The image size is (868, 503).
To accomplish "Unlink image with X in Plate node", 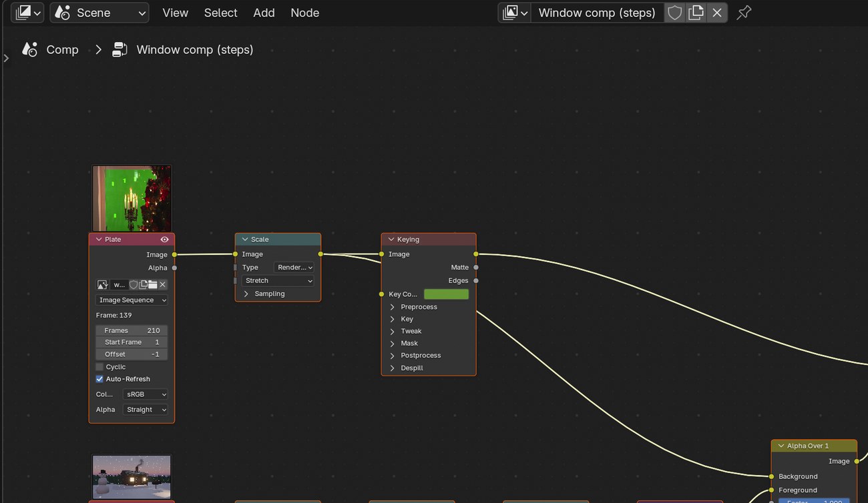I will click(x=162, y=285).
